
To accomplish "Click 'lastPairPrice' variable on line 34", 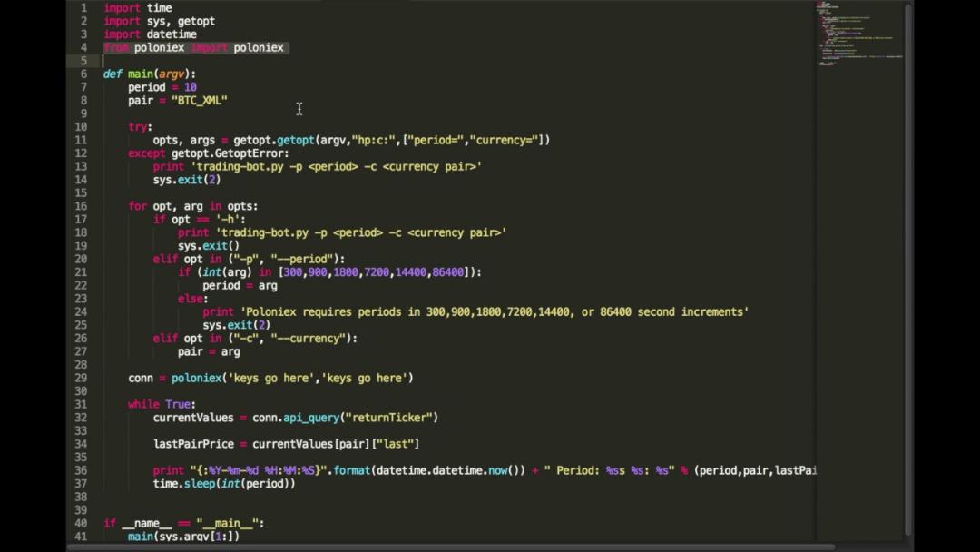I will [x=194, y=444].
